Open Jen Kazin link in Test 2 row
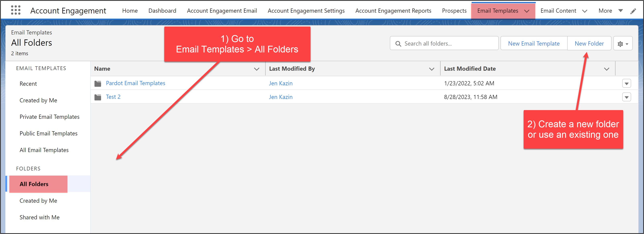Screen dimensions: 644x234 coord(280,97)
